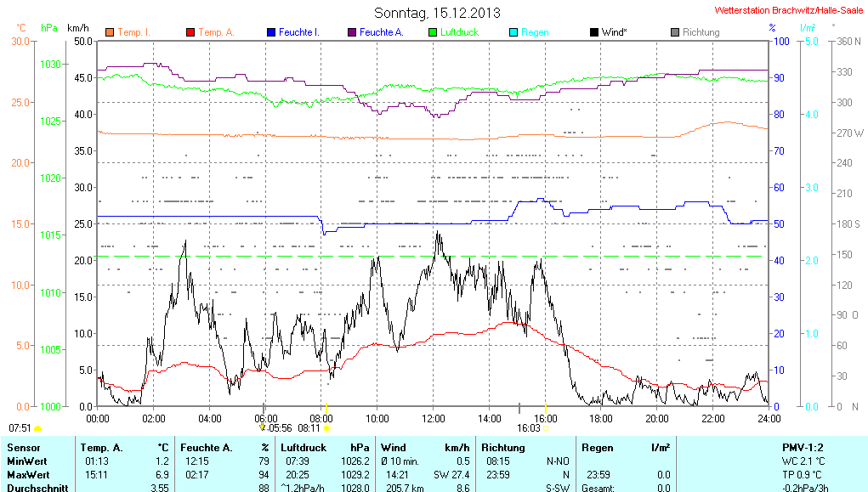This screenshot has width=868, height=492.
Task: Click the cyan Regen legend swatch
Action: tap(513, 32)
